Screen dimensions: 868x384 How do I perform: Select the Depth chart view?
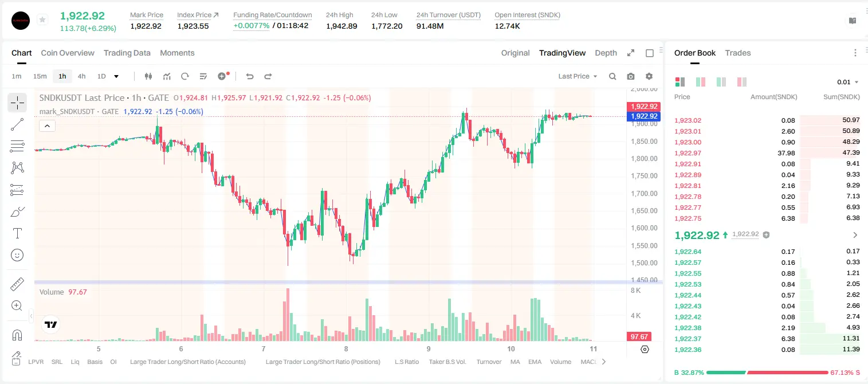pos(606,53)
